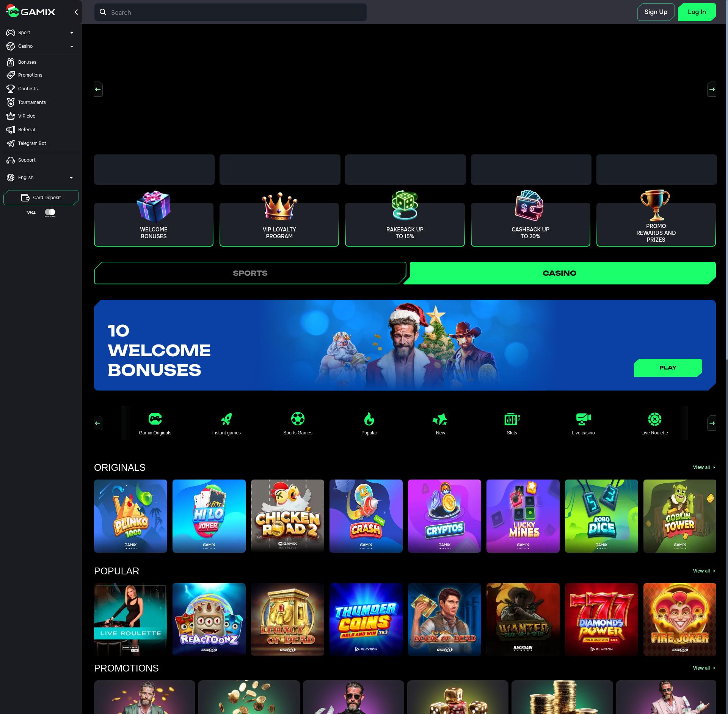Select the Live casino icon

click(x=583, y=419)
